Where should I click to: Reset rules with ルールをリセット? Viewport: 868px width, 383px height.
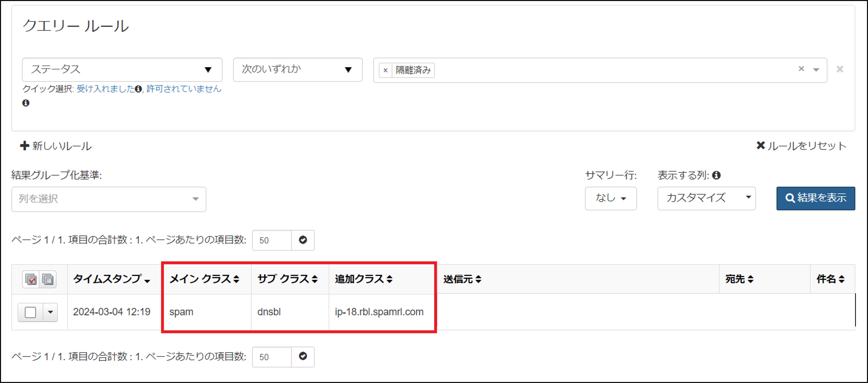(x=801, y=146)
